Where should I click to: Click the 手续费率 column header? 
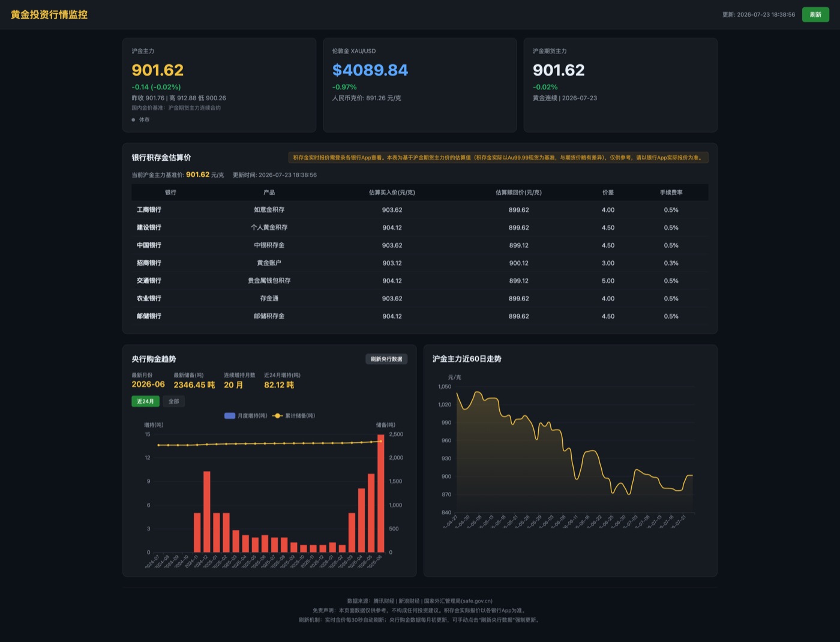coord(671,193)
